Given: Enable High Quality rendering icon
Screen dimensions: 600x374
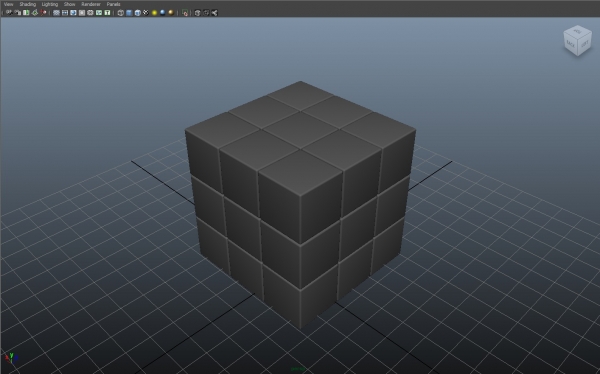Looking at the screenshot, I should click(171, 13).
